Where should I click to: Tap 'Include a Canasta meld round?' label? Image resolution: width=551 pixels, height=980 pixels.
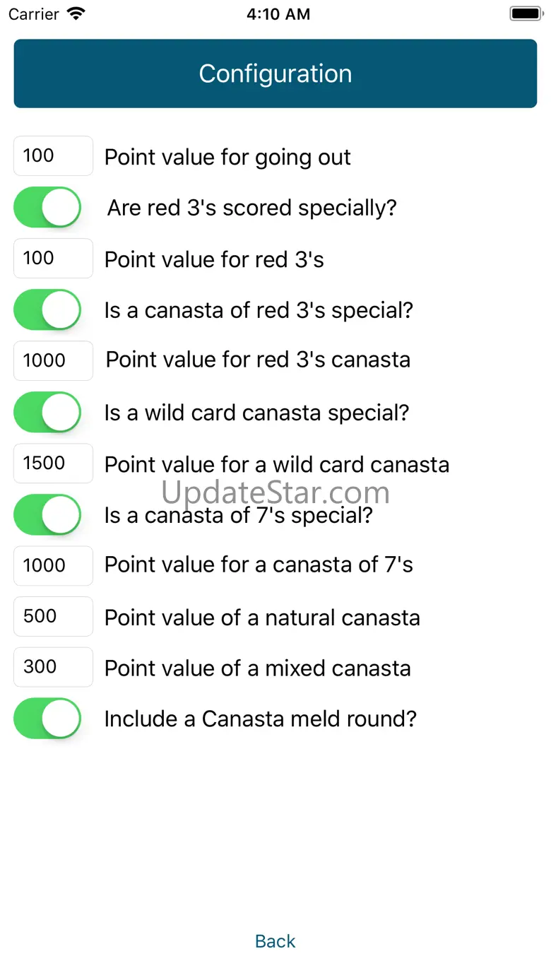tap(260, 719)
